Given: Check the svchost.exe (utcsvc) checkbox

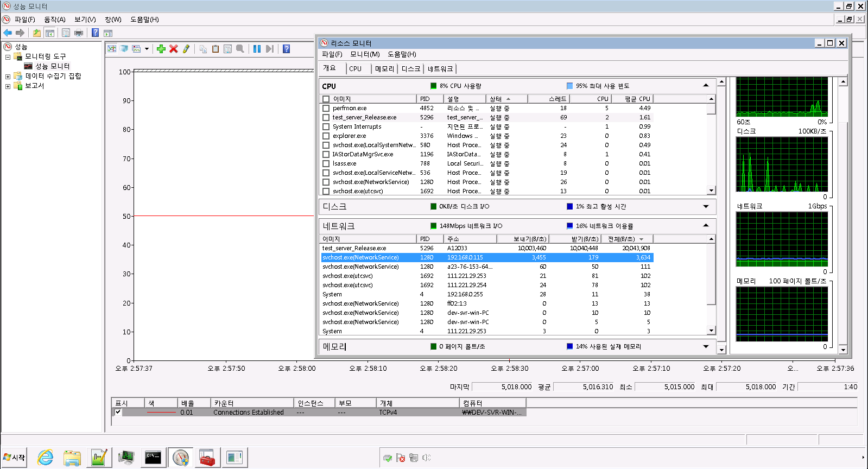Looking at the screenshot, I should [x=326, y=191].
